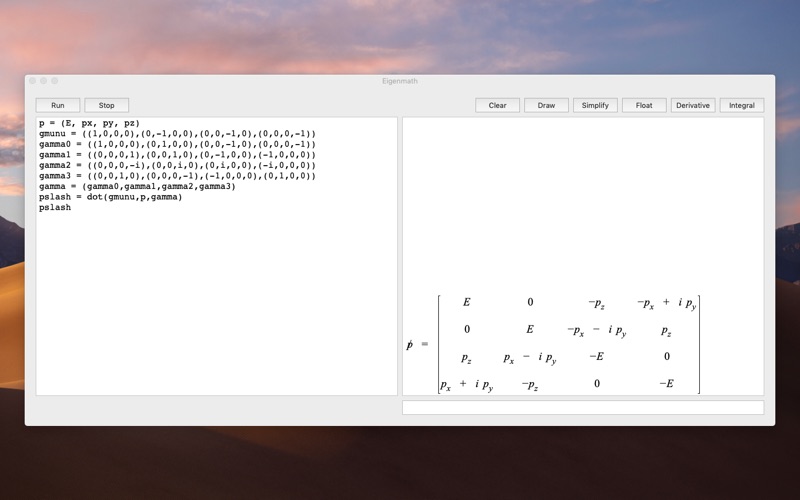Minimize the Eigenmath window
Image resolution: width=800 pixels, height=500 pixels.
[x=43, y=81]
